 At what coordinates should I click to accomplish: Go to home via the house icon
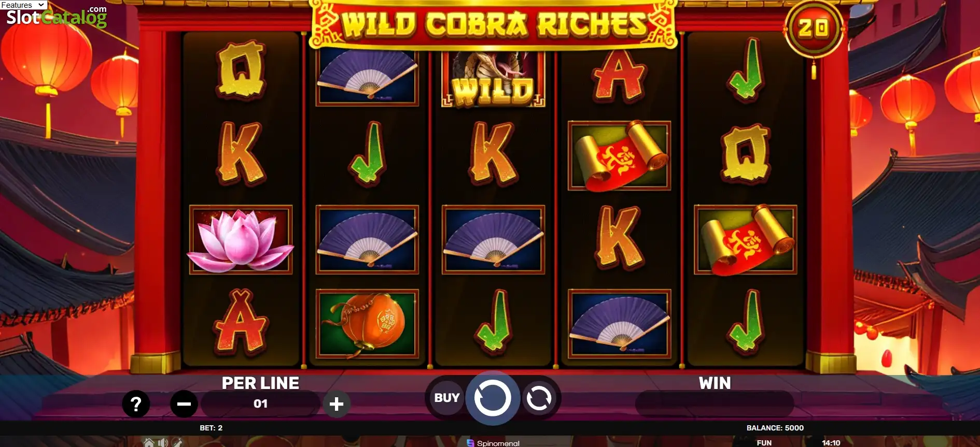coord(149,442)
